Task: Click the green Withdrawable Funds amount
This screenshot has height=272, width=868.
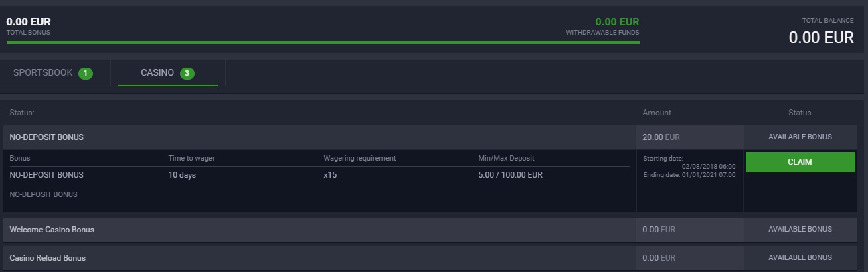Action: pyautogui.click(x=617, y=21)
